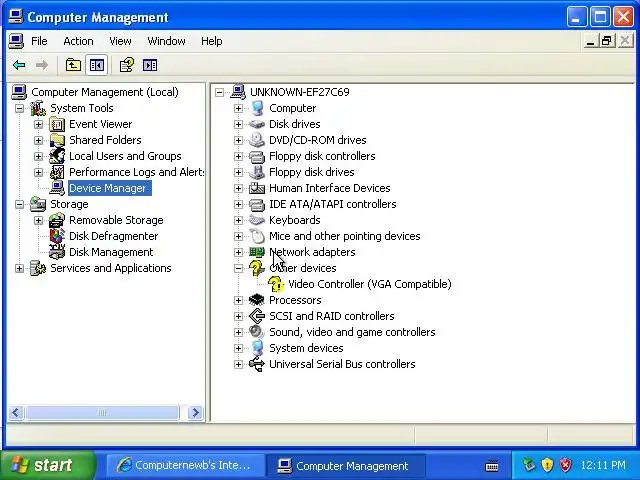Click the Back arrow toolbar icon
The image size is (640, 480).
coord(19,65)
